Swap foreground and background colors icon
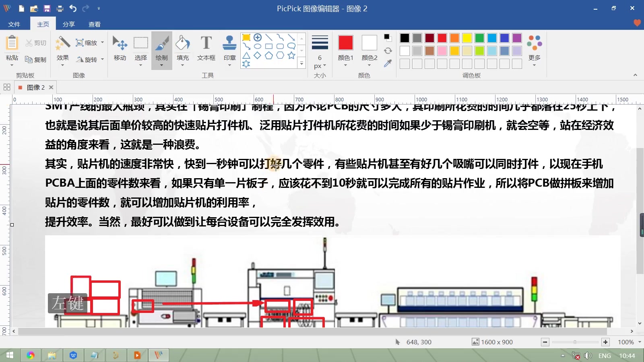This screenshot has width=644, height=362. tap(388, 51)
